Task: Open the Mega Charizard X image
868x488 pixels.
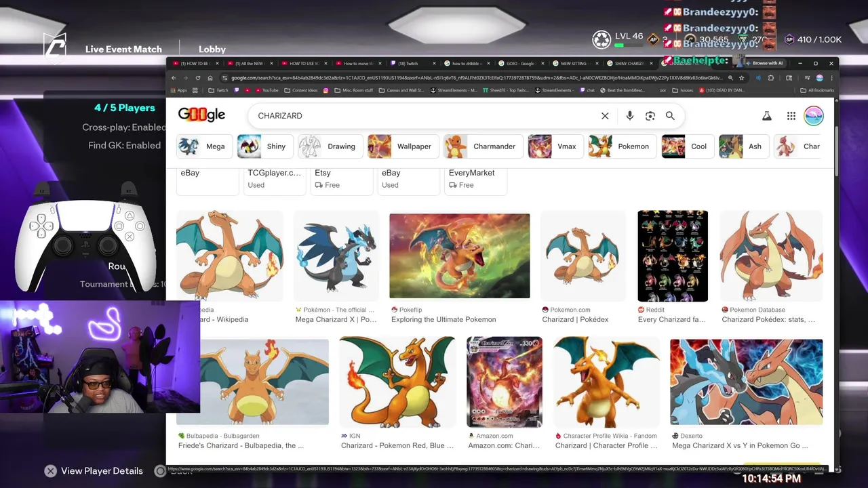Action: pyautogui.click(x=336, y=256)
